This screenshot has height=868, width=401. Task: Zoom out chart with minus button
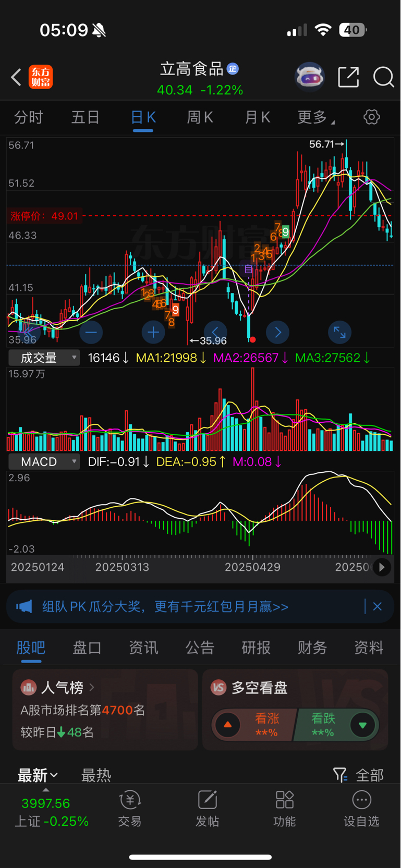pos(91,332)
